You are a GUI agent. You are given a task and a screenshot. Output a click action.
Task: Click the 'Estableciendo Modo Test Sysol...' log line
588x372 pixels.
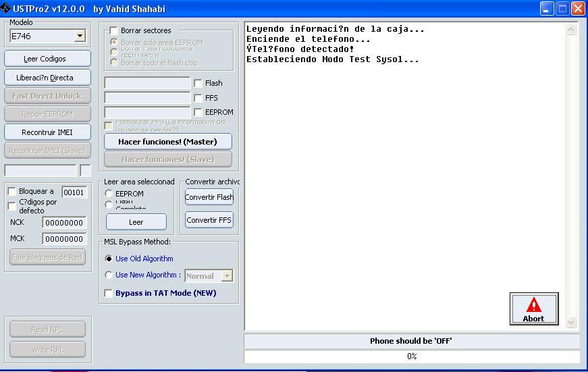point(333,59)
